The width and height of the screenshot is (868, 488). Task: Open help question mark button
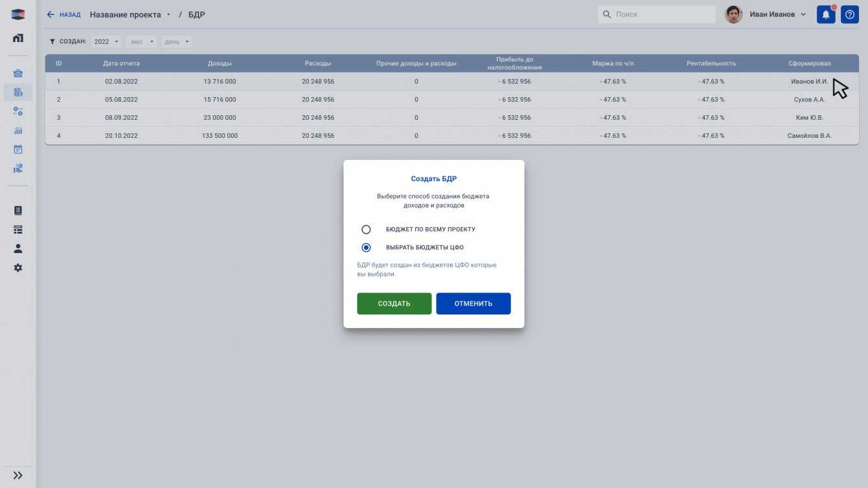point(850,14)
